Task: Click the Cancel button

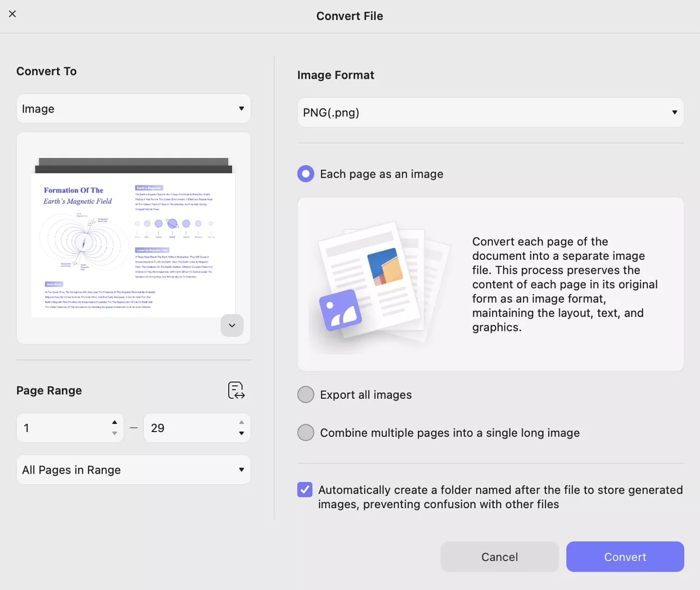Action: click(499, 557)
